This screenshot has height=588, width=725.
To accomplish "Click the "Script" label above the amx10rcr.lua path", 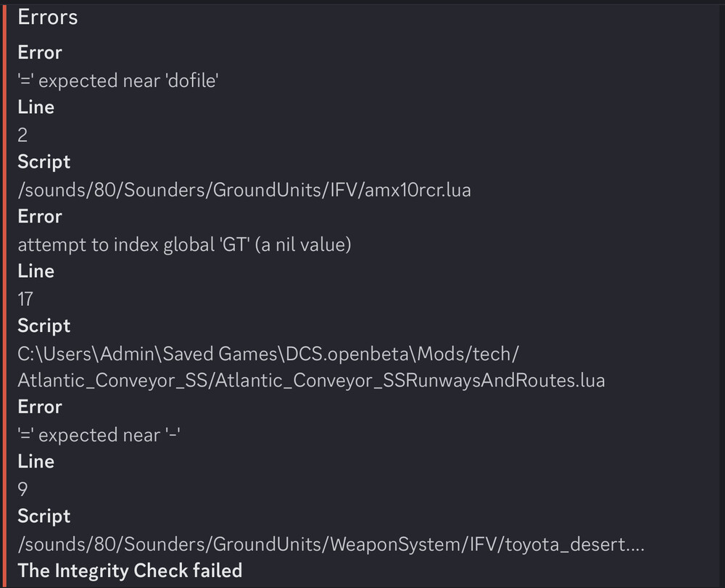I will coord(44,162).
